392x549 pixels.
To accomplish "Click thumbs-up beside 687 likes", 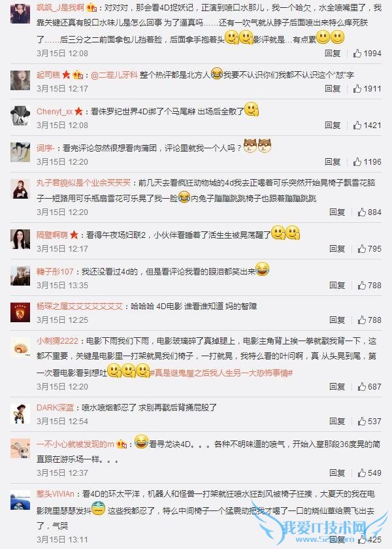I will coord(361,386).
